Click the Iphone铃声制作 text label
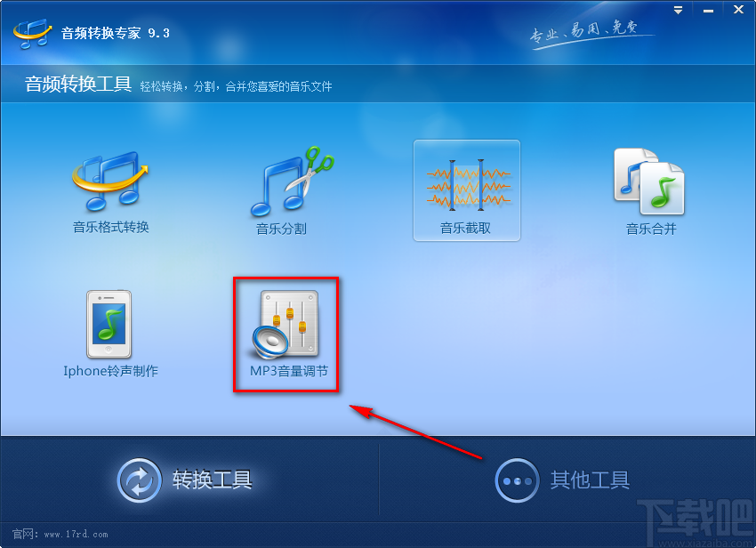The height and width of the screenshot is (548, 756). tap(110, 371)
